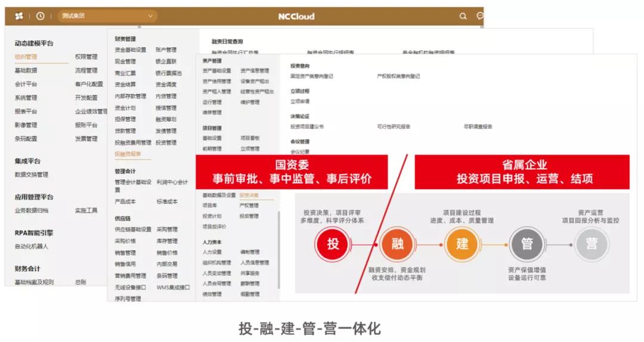Select highlighted 投资决策 entry
Screen dimensions: 644x342
coord(249,195)
